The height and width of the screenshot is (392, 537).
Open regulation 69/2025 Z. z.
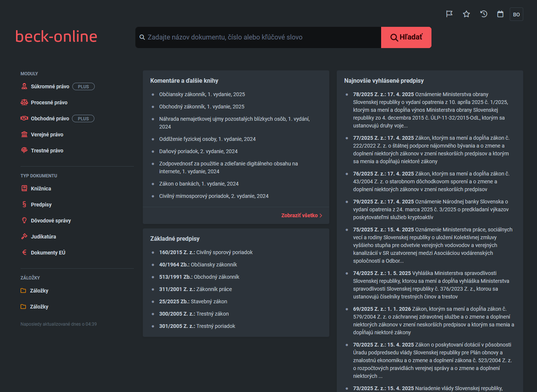pos(434,320)
